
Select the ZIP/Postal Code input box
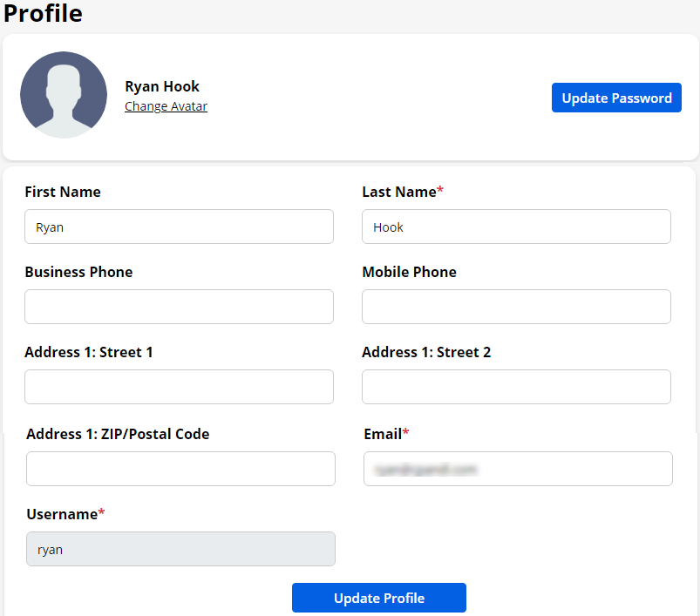[x=180, y=469]
